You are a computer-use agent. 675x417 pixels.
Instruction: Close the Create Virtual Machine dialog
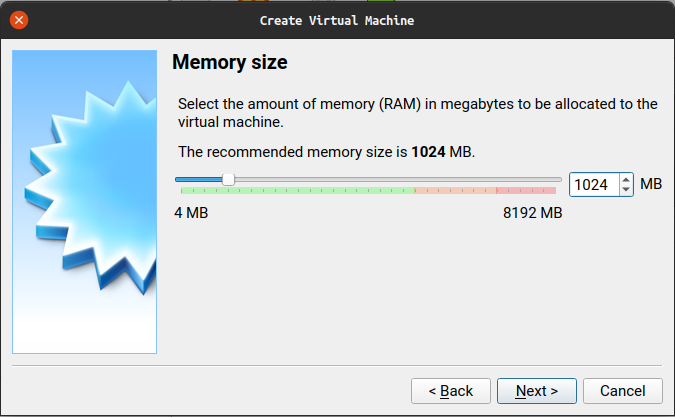pos(19,20)
